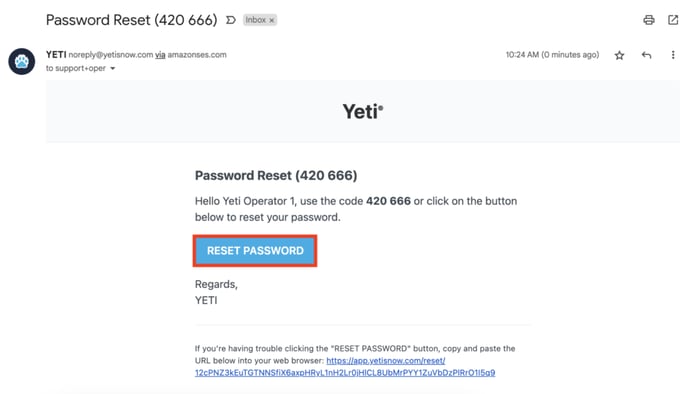Click the 10:24 AM timestamp
688x394 pixels.
pyautogui.click(x=552, y=55)
